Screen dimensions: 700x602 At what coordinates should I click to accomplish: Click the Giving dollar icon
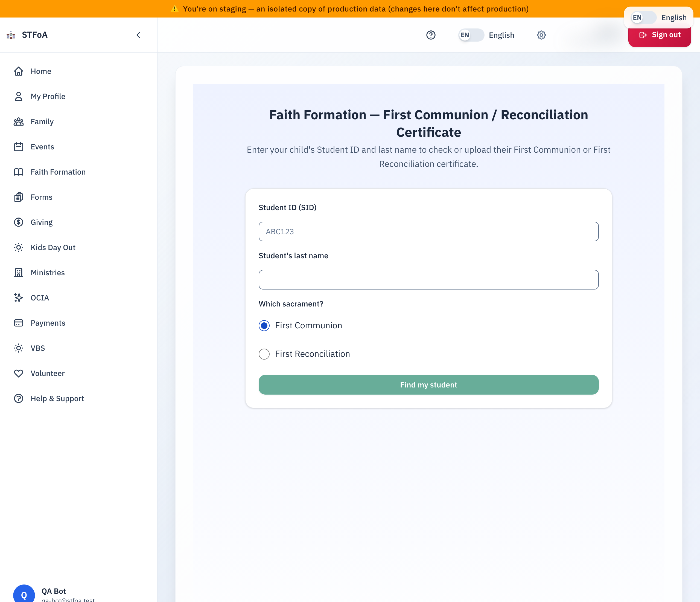point(19,222)
